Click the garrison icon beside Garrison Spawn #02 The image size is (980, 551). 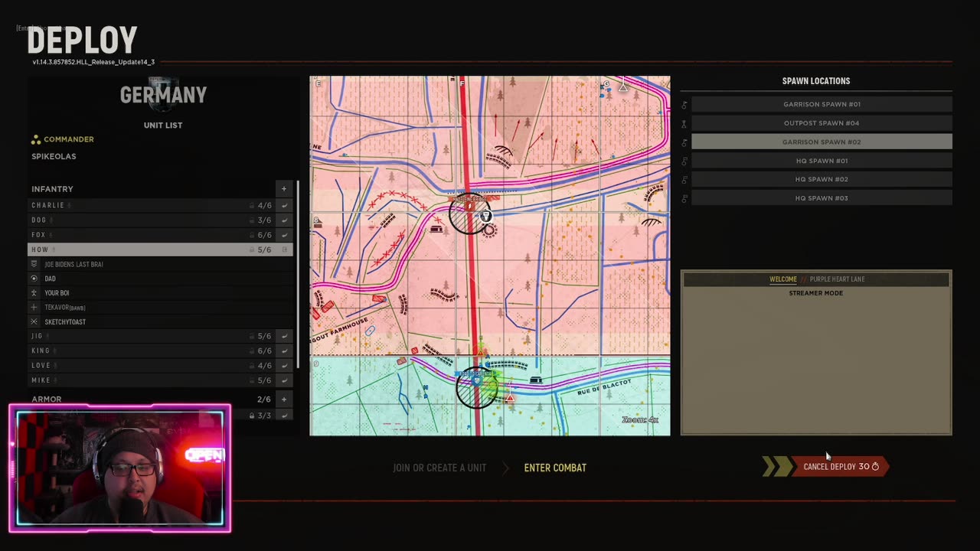pyautogui.click(x=684, y=142)
